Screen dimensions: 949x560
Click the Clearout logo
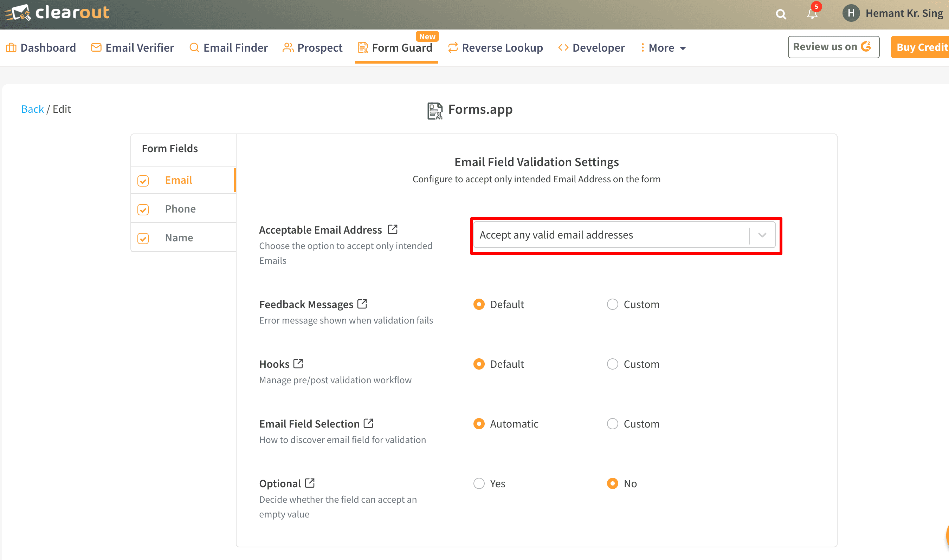tap(57, 13)
